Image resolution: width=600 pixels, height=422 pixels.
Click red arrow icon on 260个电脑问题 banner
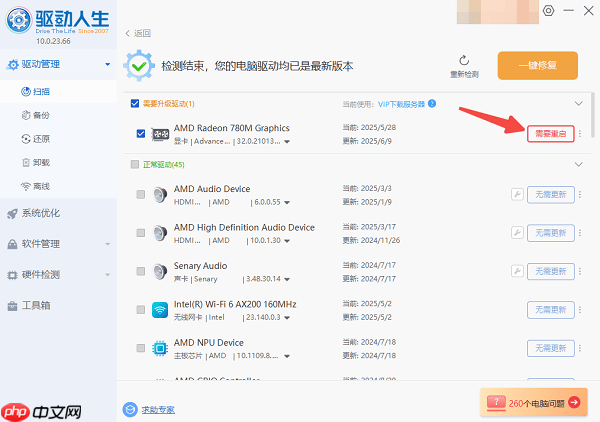pos(574,402)
